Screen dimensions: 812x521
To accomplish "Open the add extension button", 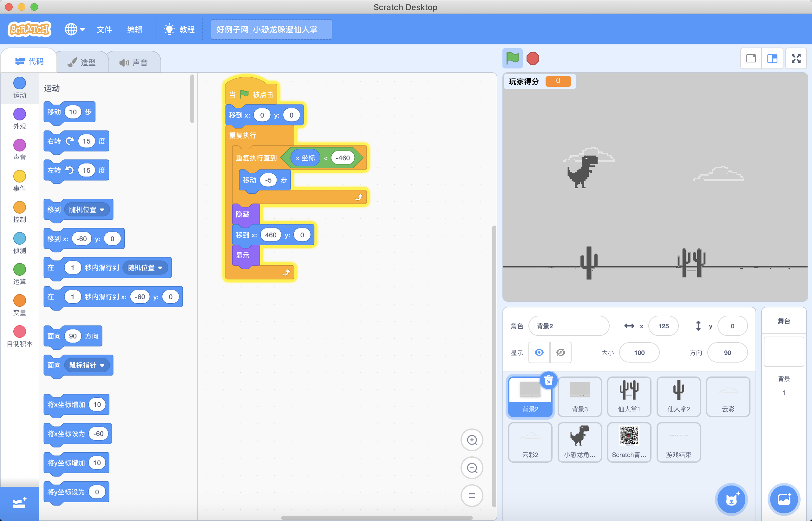I will [x=20, y=503].
